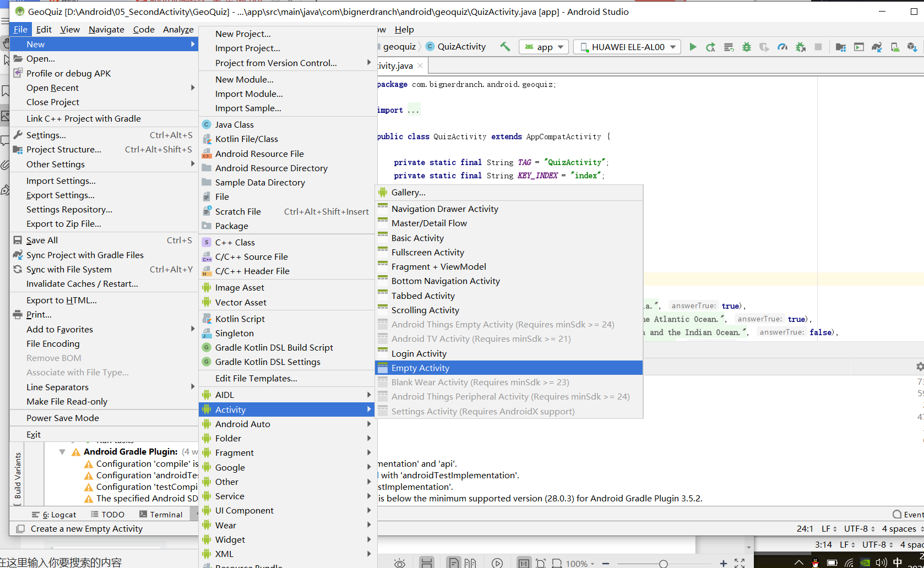Image resolution: width=924 pixels, height=568 pixels.
Task: Open the Help menu
Action: pos(404,29)
